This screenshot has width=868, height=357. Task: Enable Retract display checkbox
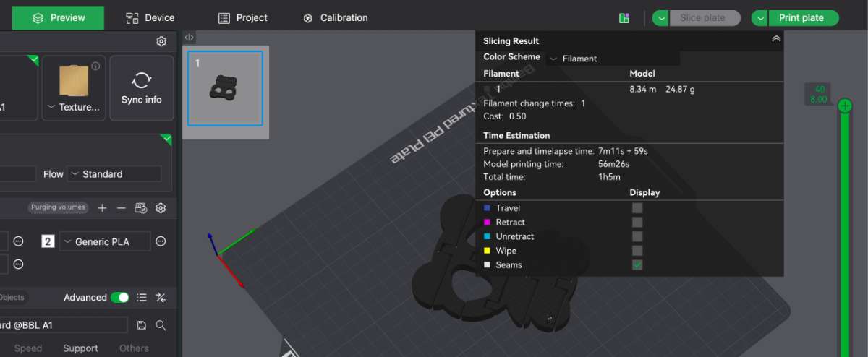[x=637, y=223]
